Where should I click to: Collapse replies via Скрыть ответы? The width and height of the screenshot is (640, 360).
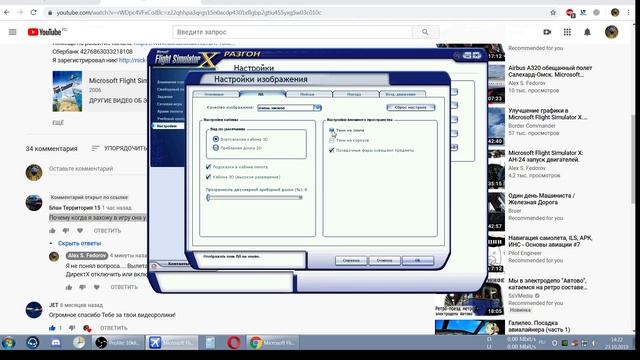79,243
